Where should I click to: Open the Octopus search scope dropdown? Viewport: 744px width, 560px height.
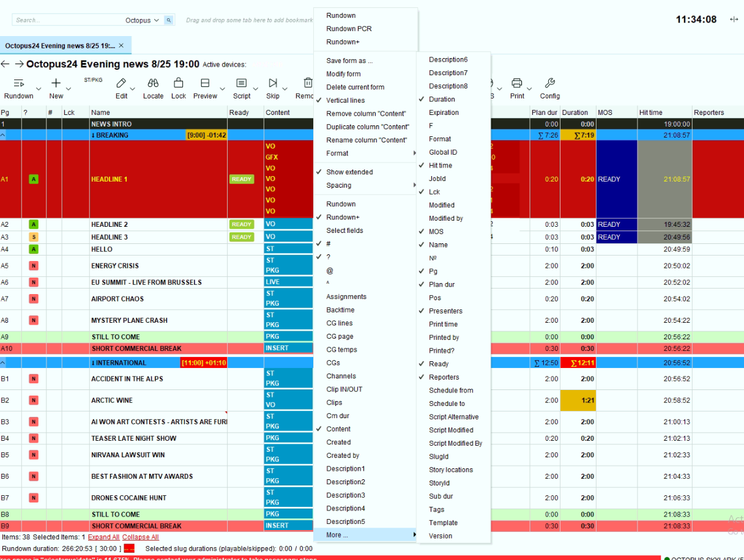tap(143, 20)
